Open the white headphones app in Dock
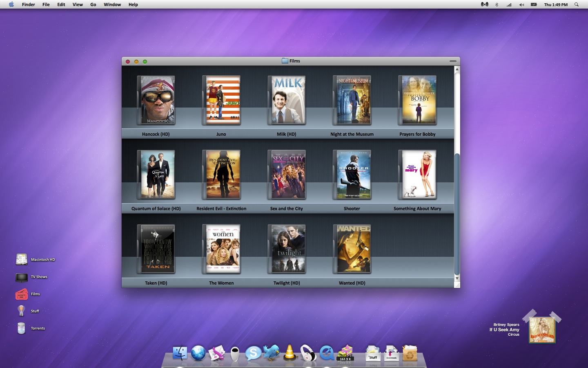 pyautogui.click(x=308, y=353)
